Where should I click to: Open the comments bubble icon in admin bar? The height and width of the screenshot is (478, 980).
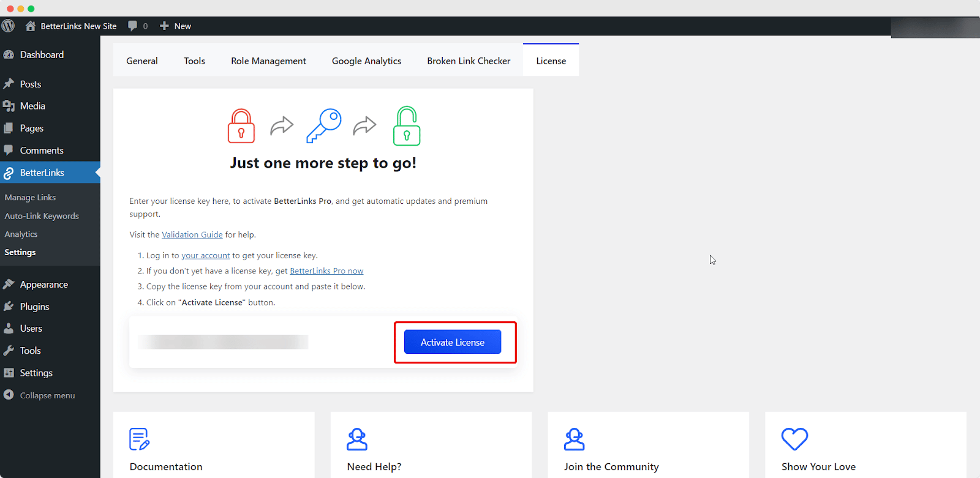click(x=132, y=26)
